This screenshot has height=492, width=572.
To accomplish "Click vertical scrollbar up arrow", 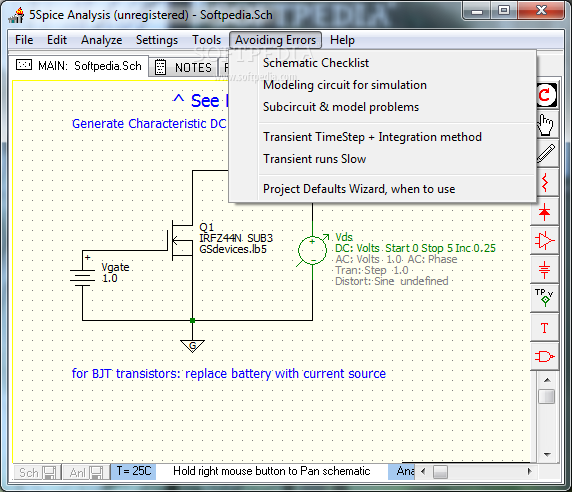I will (547, 380).
